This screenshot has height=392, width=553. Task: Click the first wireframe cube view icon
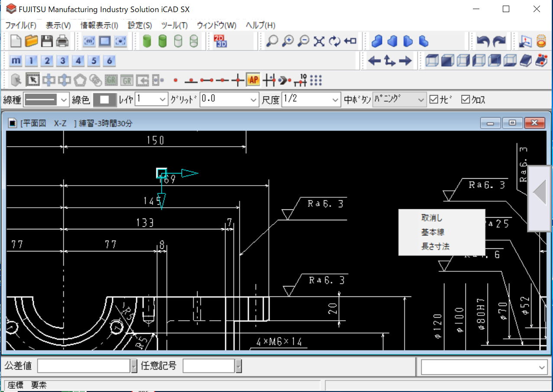[x=431, y=61]
